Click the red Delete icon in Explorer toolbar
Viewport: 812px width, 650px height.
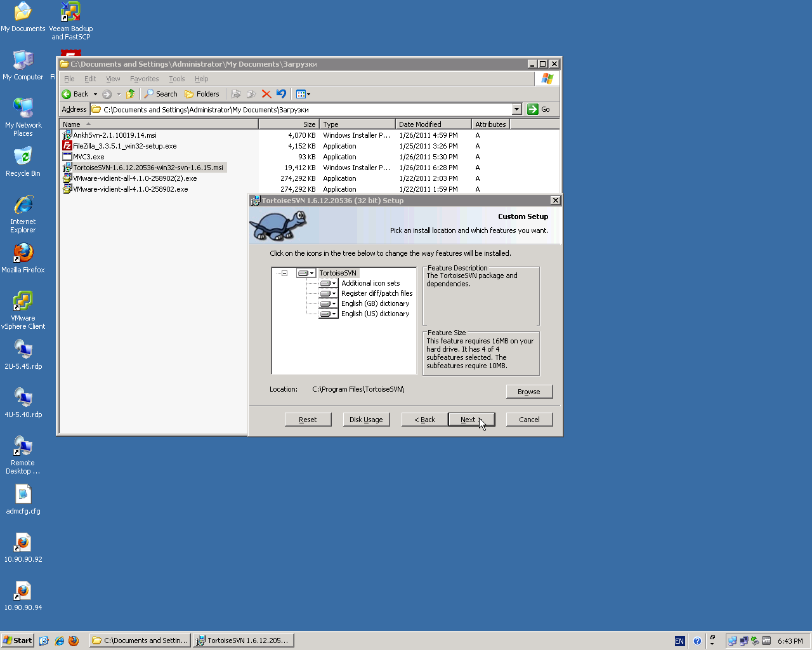tap(266, 94)
